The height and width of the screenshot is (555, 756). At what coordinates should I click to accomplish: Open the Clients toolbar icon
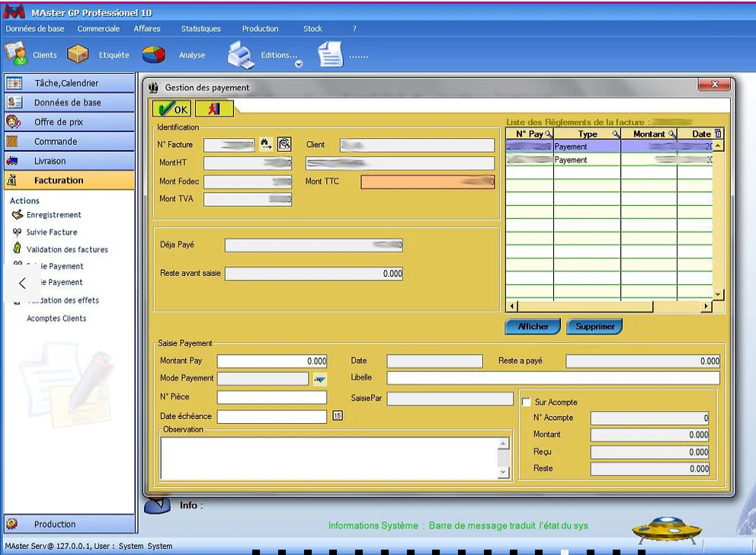click(17, 55)
